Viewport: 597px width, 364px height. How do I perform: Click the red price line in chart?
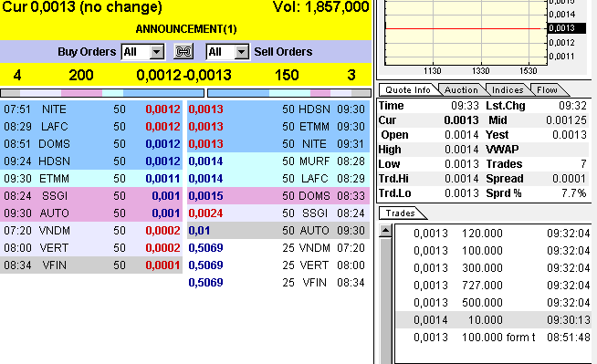point(464,28)
